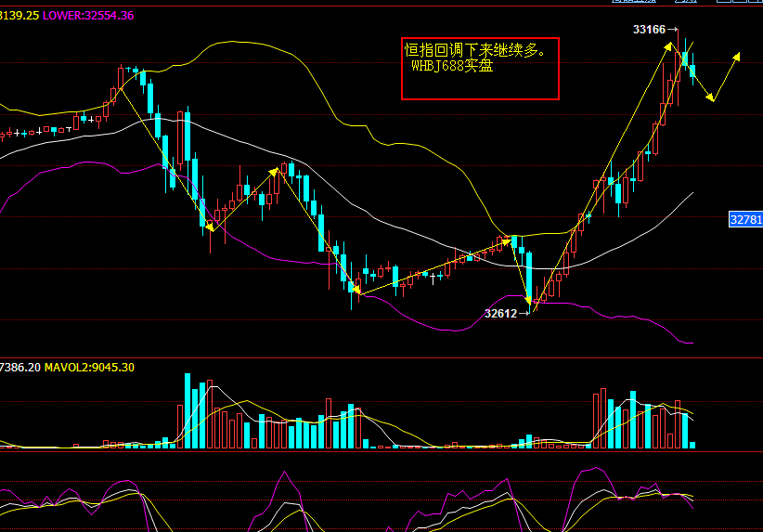Click the 32612 low price label

[500, 314]
